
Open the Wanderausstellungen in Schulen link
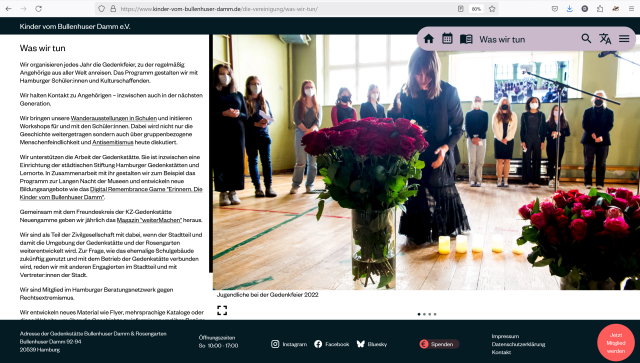[113, 118]
